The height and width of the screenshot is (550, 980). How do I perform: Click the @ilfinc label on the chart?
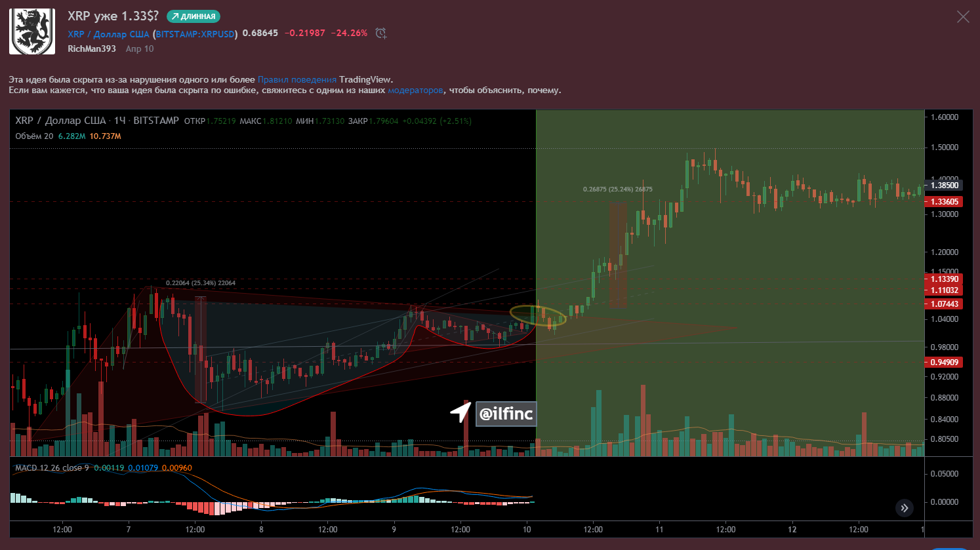tap(506, 414)
